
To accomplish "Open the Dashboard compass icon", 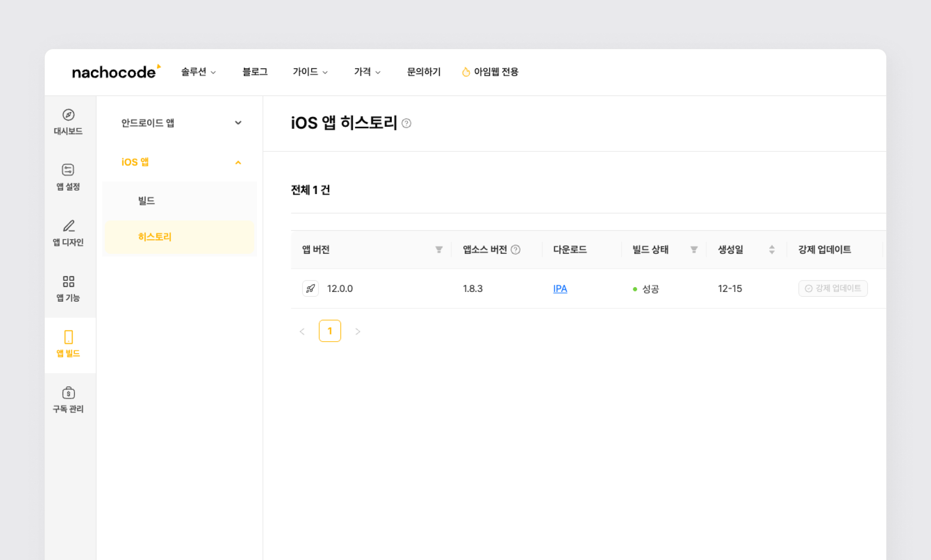I will pyautogui.click(x=68, y=115).
